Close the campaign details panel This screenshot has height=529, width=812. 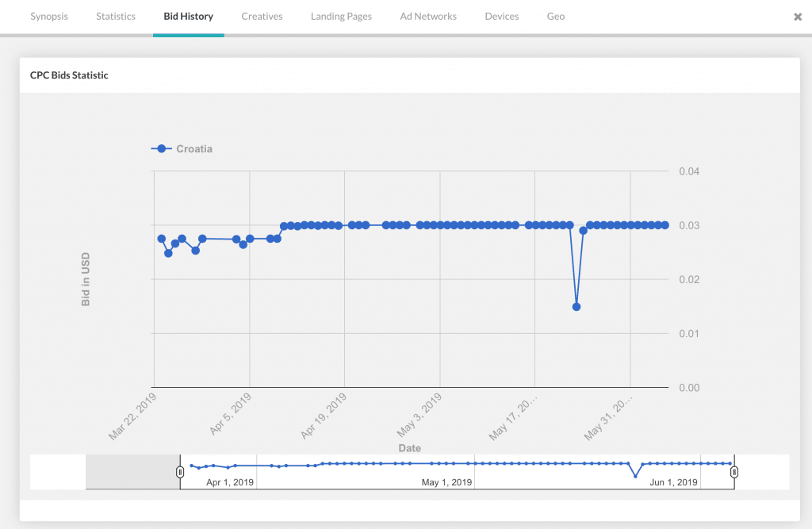coord(798,17)
